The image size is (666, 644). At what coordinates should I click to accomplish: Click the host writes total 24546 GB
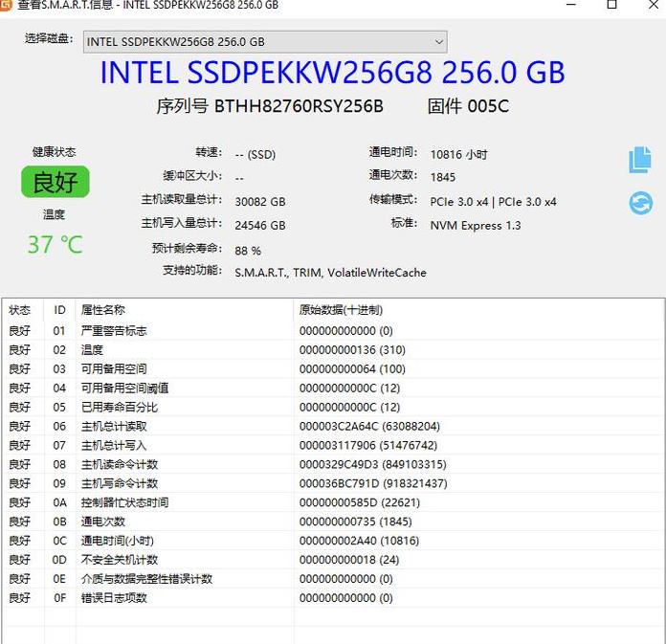[260, 225]
